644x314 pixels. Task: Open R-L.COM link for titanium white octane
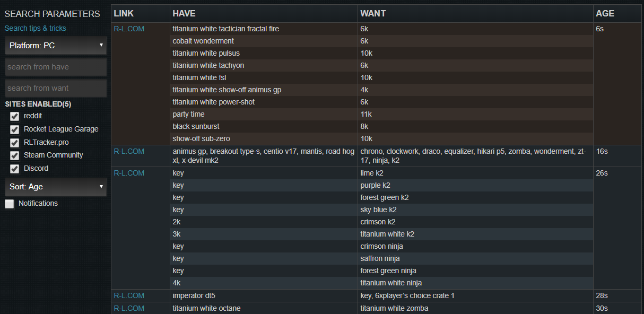[x=129, y=308]
